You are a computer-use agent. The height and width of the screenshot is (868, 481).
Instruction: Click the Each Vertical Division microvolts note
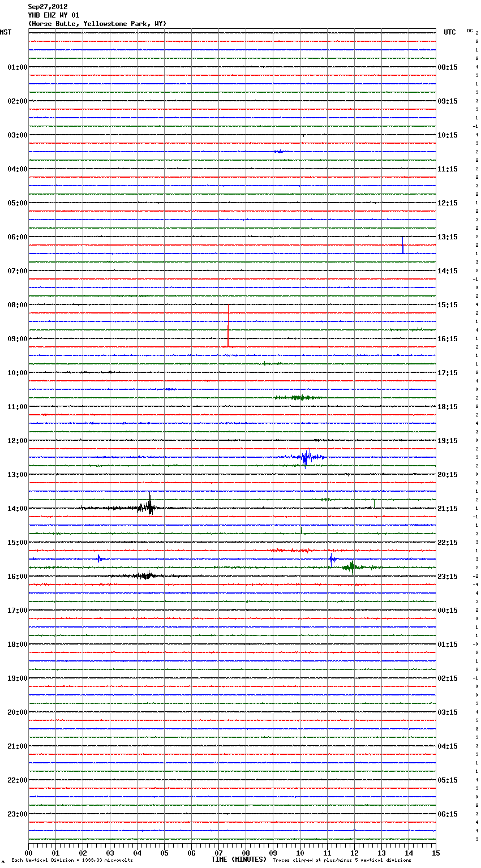tap(72, 861)
